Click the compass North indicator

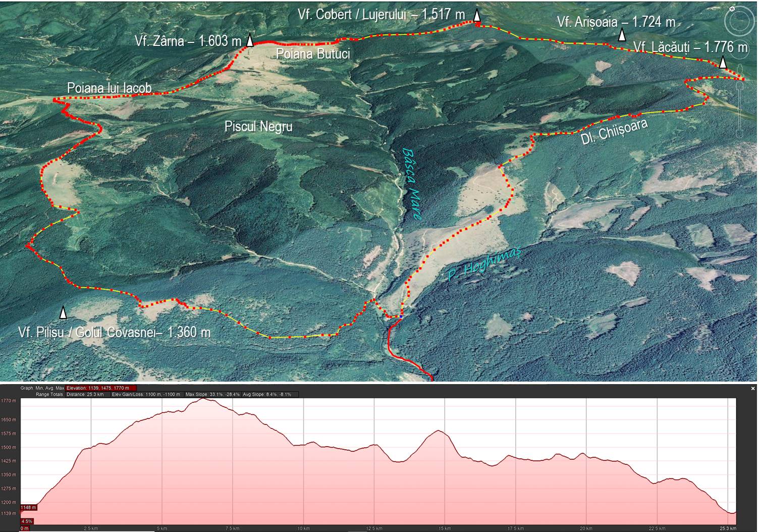pyautogui.click(x=733, y=10)
